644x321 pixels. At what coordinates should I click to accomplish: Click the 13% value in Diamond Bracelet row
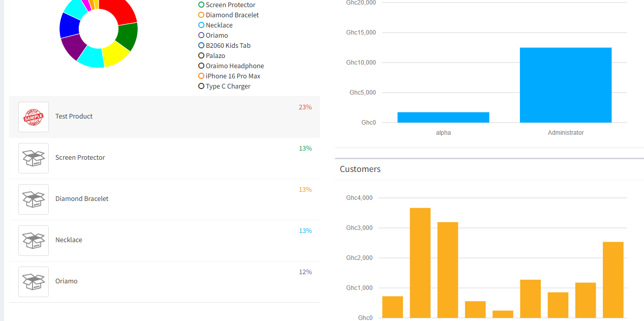click(x=305, y=190)
